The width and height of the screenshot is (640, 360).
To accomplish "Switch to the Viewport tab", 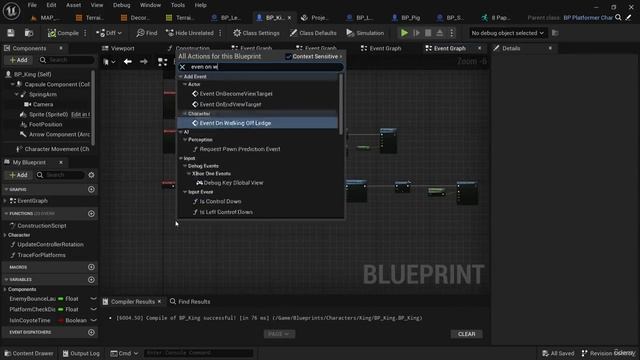I will coord(118,48).
